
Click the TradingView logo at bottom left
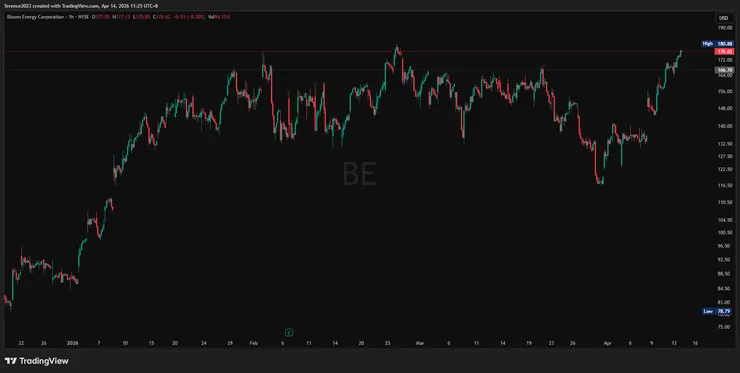coord(37,361)
